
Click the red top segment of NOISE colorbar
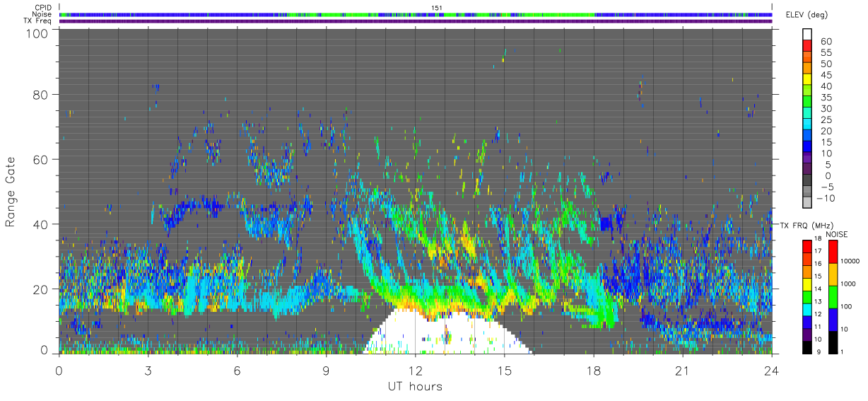click(x=833, y=251)
